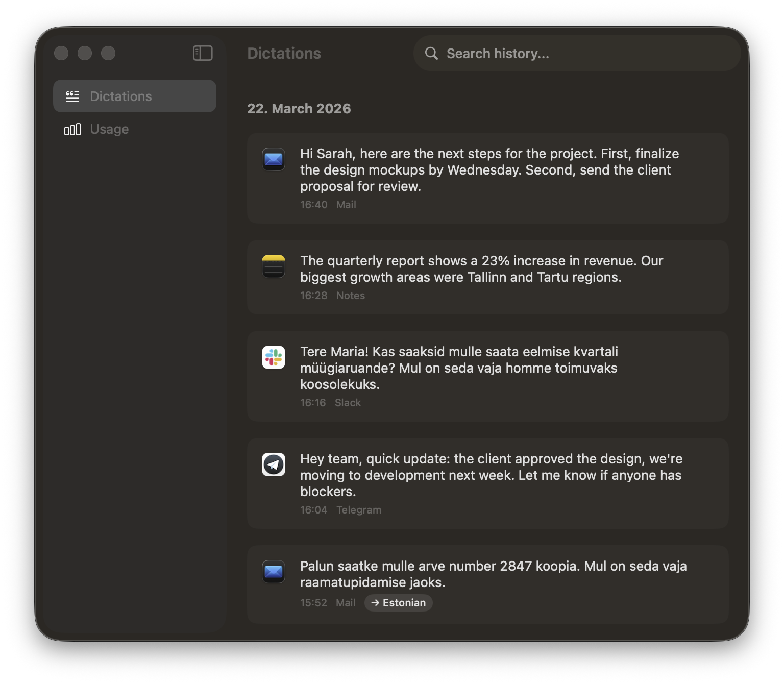Viewport: 784px width, 684px height.
Task: Click the 16:04 timestamp
Action: tap(313, 510)
